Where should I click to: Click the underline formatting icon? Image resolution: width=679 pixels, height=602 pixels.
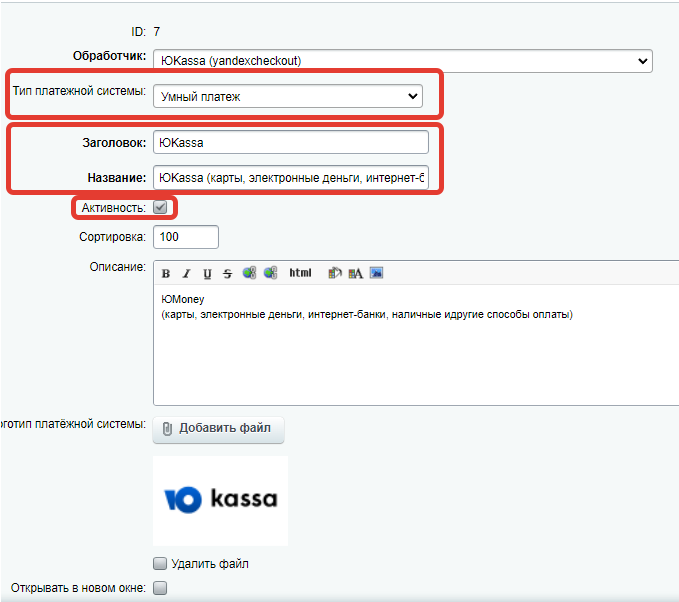(207, 273)
